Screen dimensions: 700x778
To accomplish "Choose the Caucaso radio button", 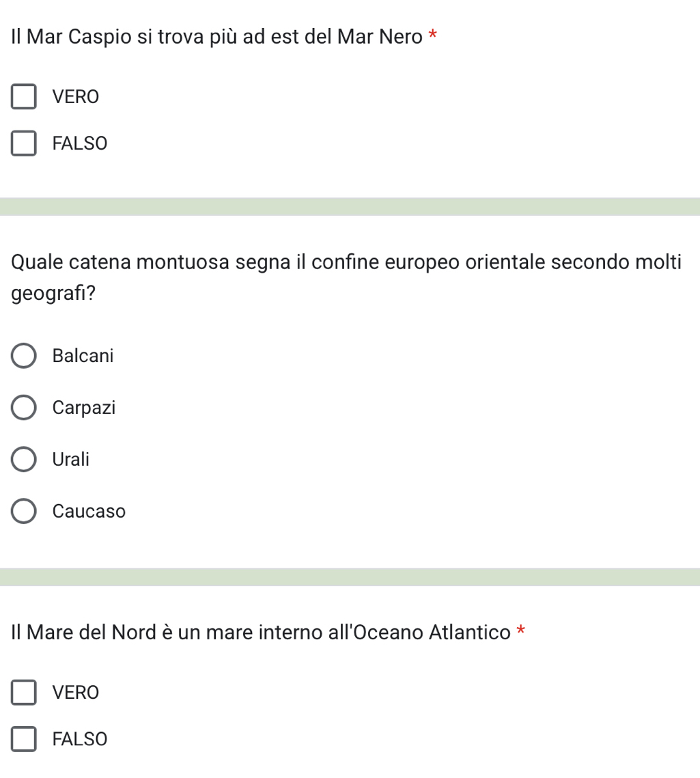I will coord(24,511).
